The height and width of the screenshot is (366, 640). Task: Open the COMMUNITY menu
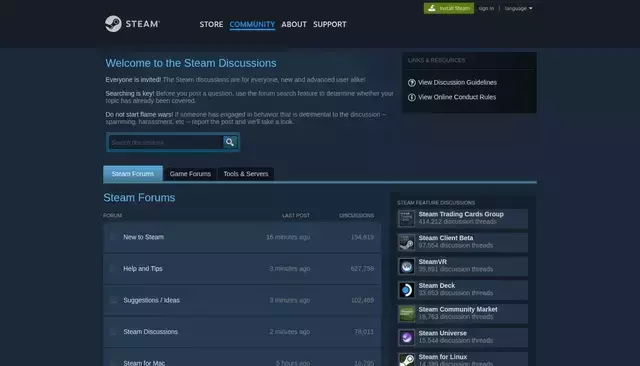(x=252, y=24)
